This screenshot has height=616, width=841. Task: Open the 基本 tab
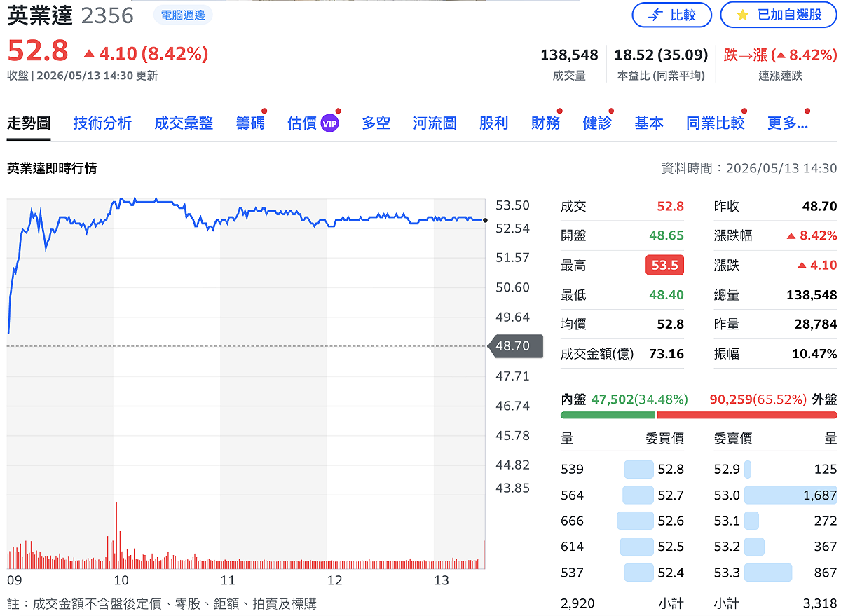click(649, 123)
